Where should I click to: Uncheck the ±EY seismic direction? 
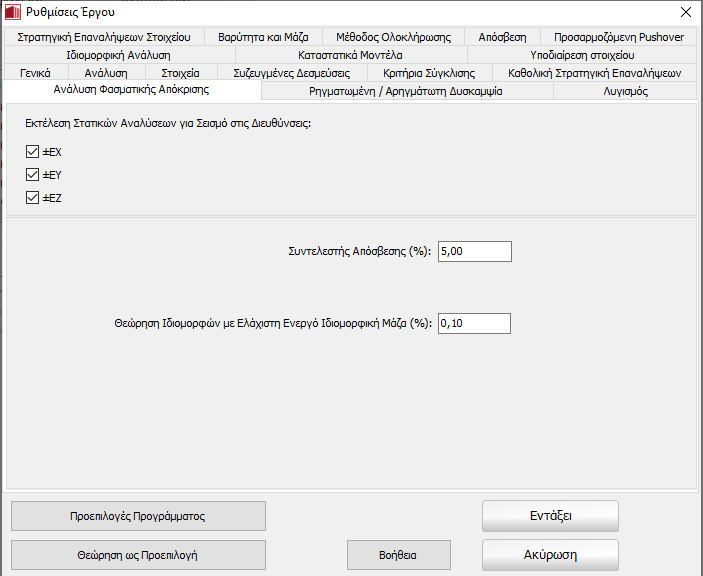click(x=33, y=175)
